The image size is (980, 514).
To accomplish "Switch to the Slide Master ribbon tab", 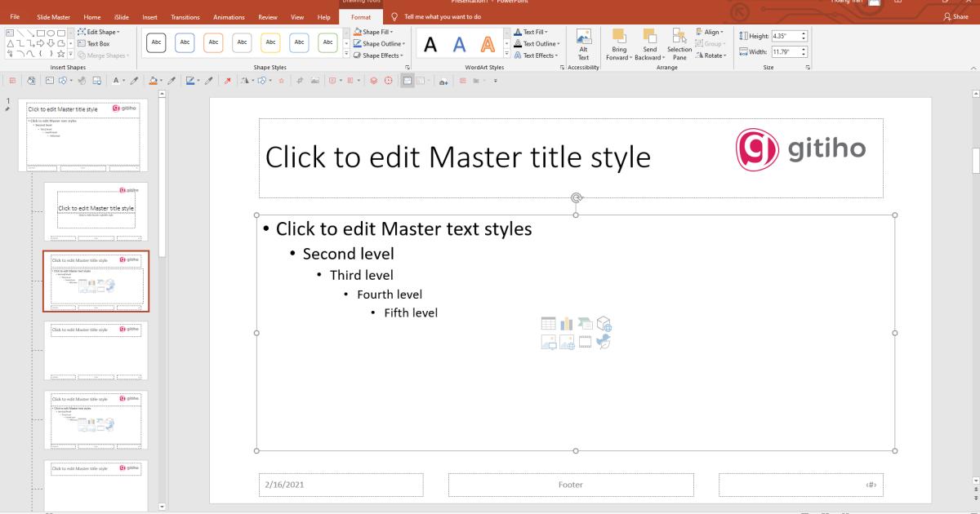I will click(x=52, y=16).
